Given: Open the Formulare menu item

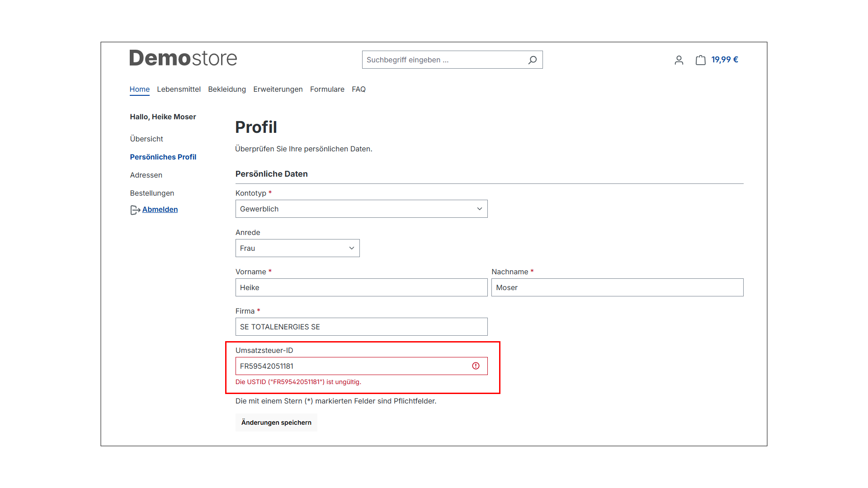Looking at the screenshot, I should point(327,89).
